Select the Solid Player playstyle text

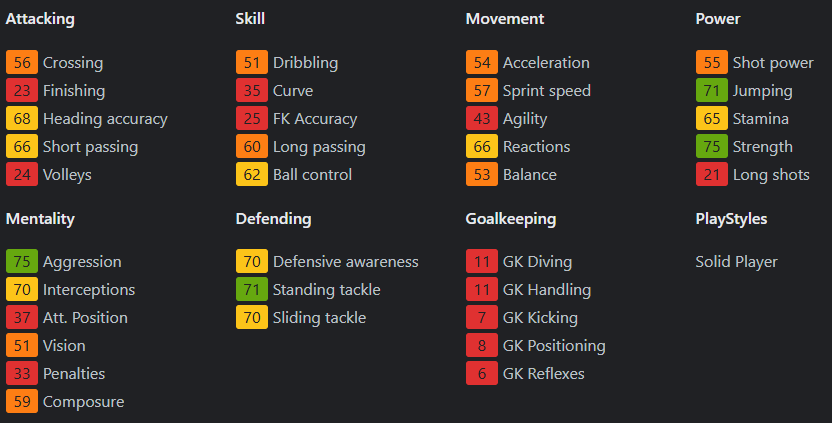(x=736, y=261)
